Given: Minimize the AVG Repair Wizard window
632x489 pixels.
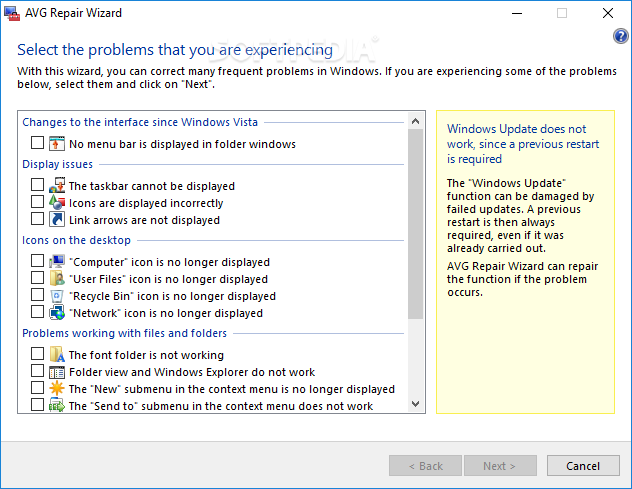Looking at the screenshot, I should tap(517, 13).
